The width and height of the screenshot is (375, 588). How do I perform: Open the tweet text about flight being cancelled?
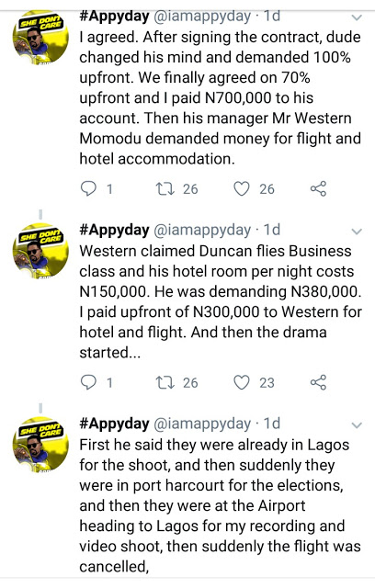(220, 505)
